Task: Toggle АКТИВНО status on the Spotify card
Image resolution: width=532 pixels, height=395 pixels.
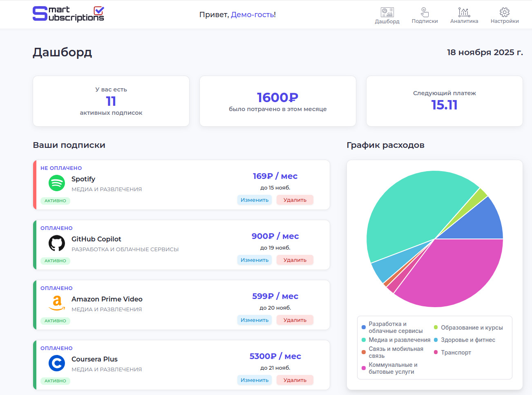Action: click(55, 201)
